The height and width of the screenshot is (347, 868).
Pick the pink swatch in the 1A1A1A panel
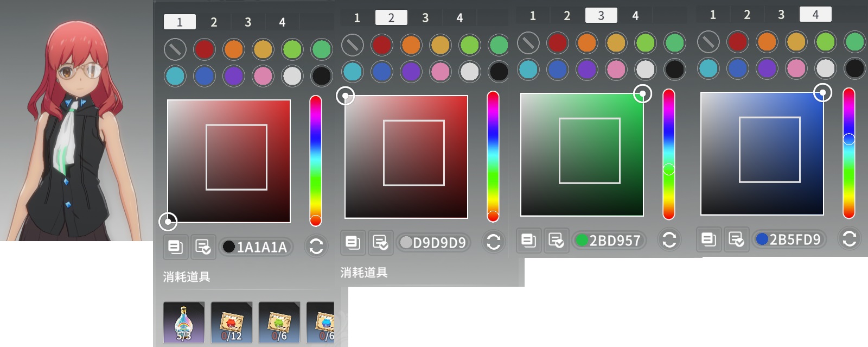coord(263,76)
